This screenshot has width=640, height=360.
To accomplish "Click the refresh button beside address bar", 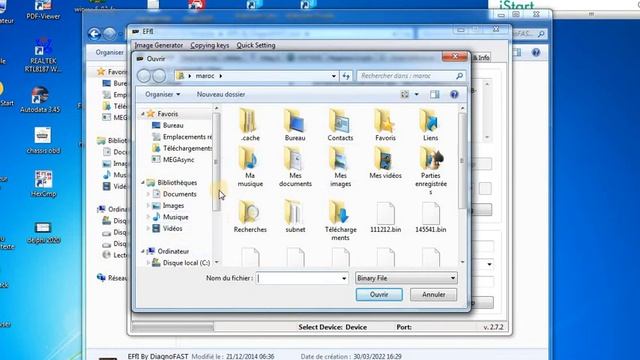I will click(346, 76).
